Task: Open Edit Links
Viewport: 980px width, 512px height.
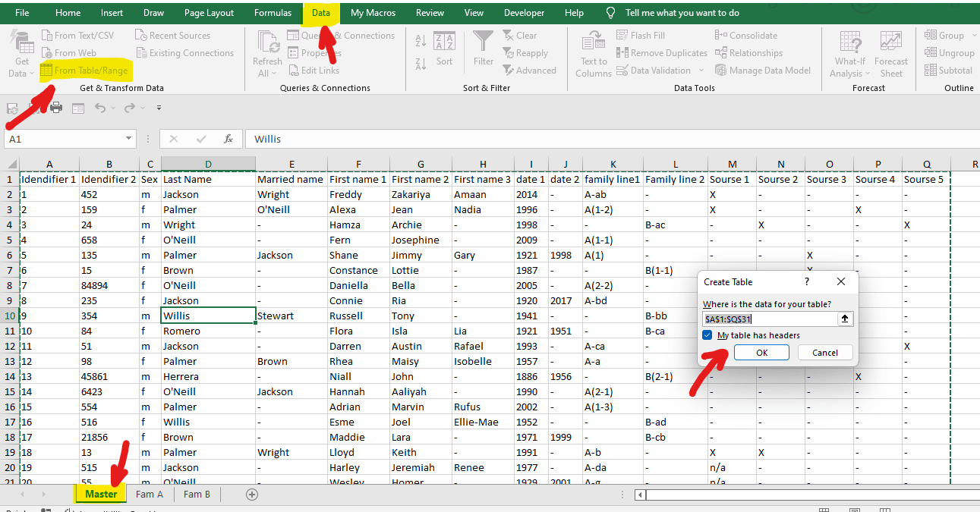Action: coord(313,71)
